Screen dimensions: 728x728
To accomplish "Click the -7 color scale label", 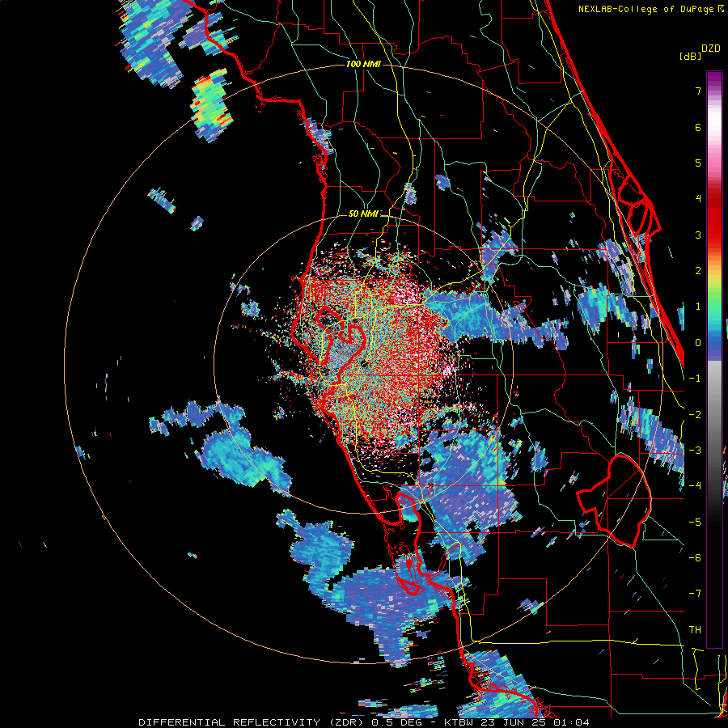I will pyautogui.click(x=695, y=594).
